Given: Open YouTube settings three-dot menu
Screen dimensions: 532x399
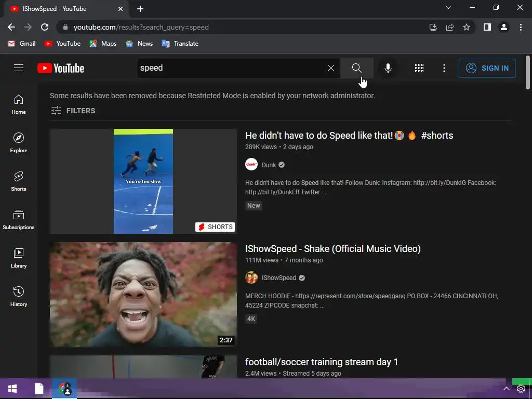Looking at the screenshot, I should (x=444, y=68).
